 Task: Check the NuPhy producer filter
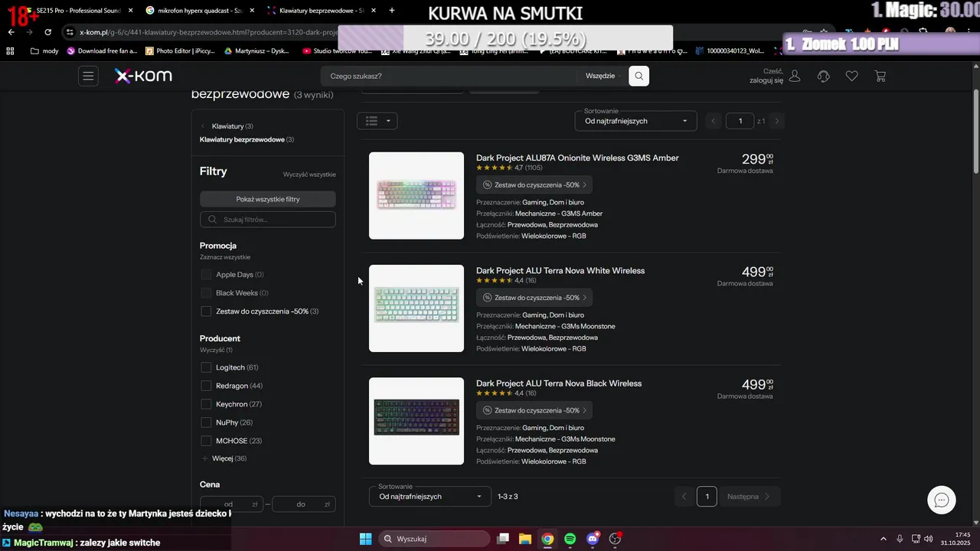(x=206, y=422)
